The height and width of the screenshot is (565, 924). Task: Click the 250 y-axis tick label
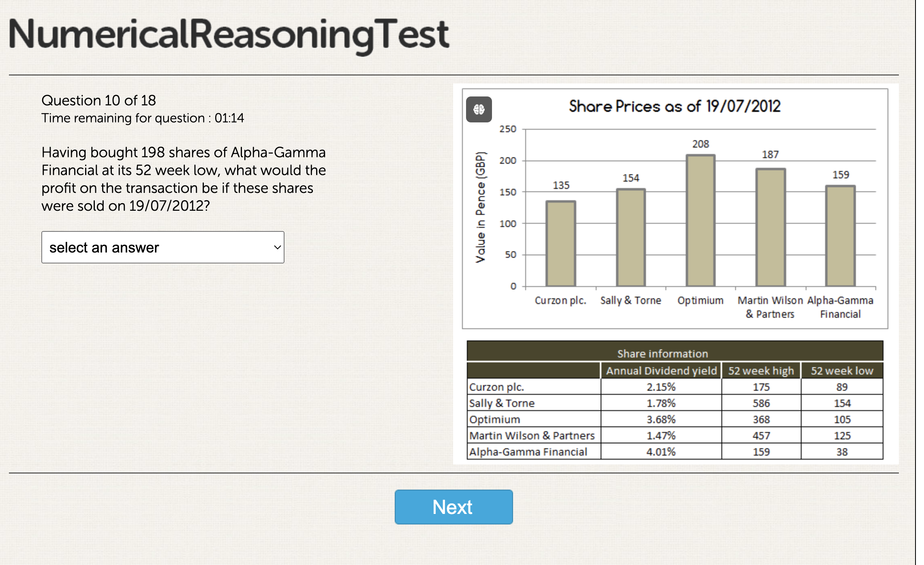click(508, 129)
